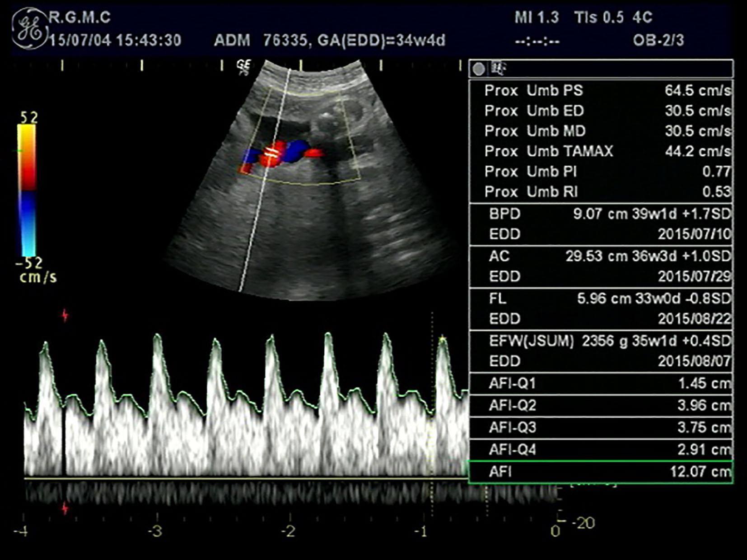Click the GA(EDD)=34w4d patient info
Viewport: 747px width, 560px height.
(x=382, y=41)
